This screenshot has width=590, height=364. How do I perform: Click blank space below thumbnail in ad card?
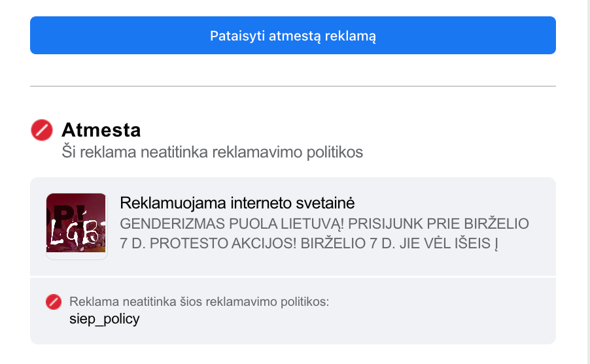coord(77,267)
